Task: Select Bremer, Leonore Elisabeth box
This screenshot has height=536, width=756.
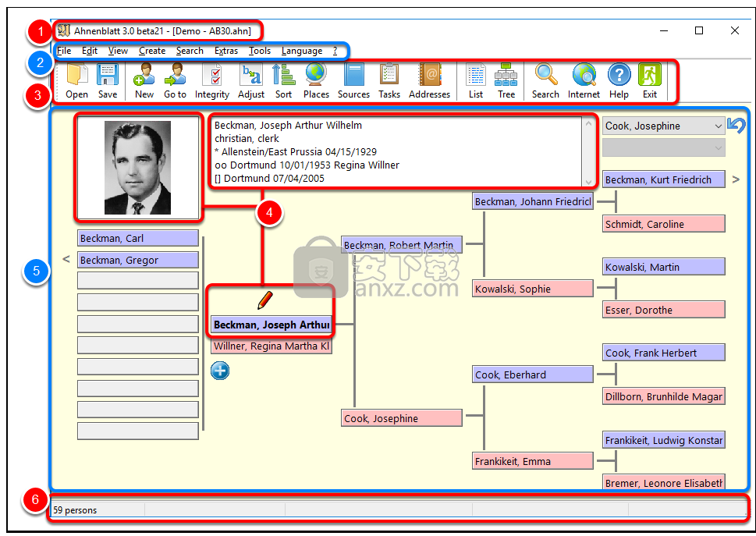Action: pyautogui.click(x=664, y=482)
